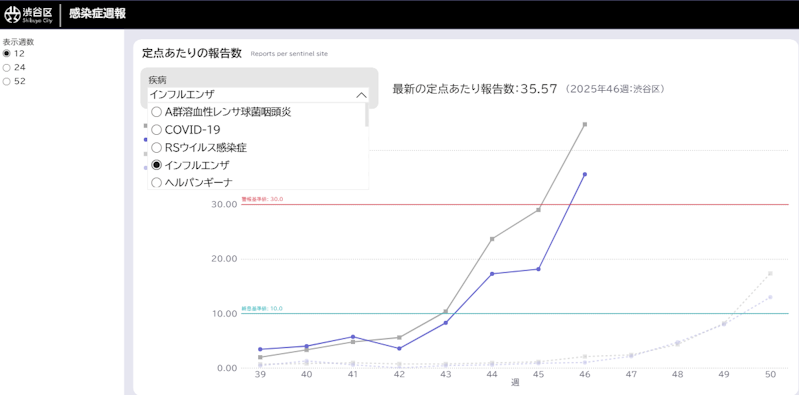Select the 12 weeks display radio button
Image resolution: width=799 pixels, height=395 pixels.
click(7, 53)
